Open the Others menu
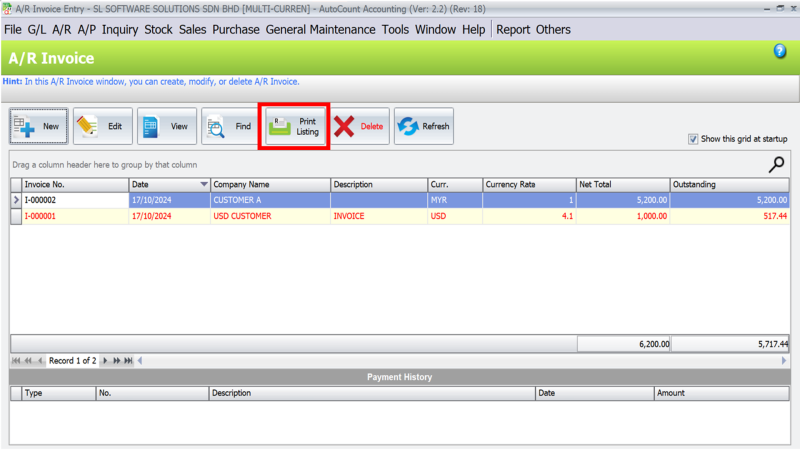The width and height of the screenshot is (800, 450). [553, 30]
